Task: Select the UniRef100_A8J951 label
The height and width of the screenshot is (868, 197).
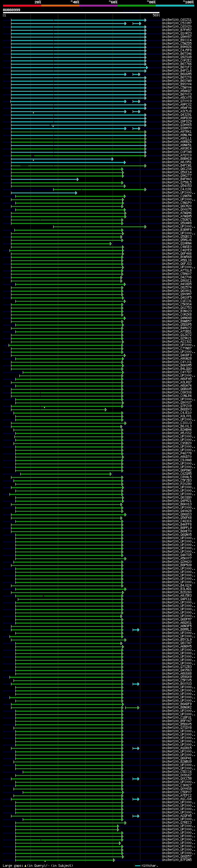Action: point(177,162)
